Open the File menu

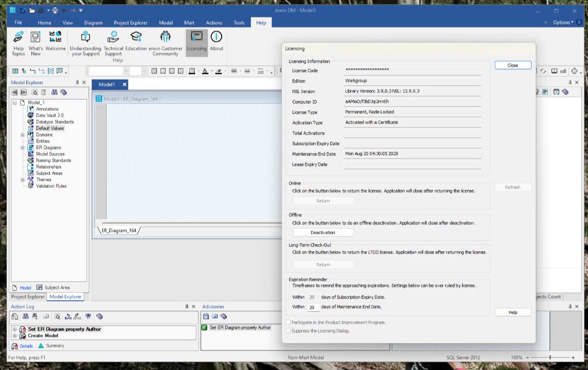[18, 23]
